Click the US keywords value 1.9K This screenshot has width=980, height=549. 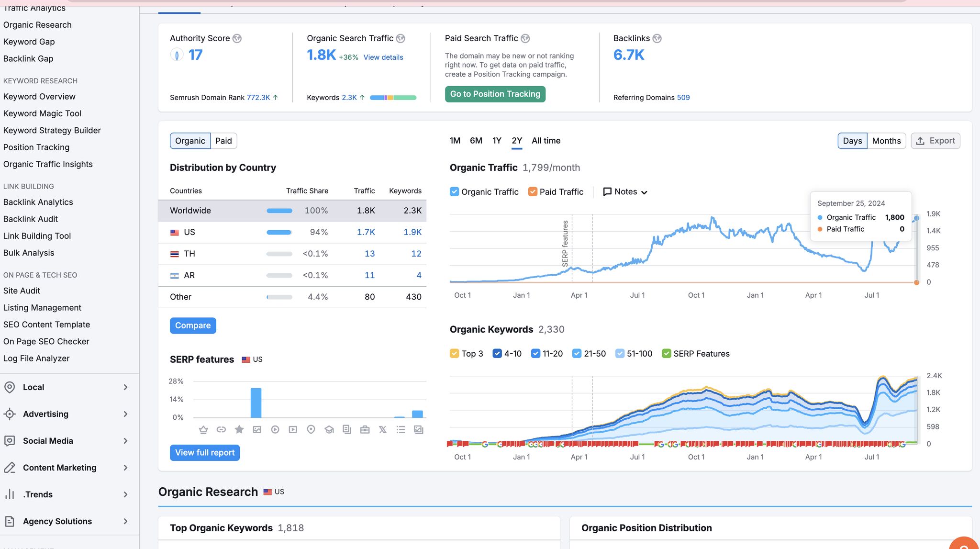coord(412,232)
